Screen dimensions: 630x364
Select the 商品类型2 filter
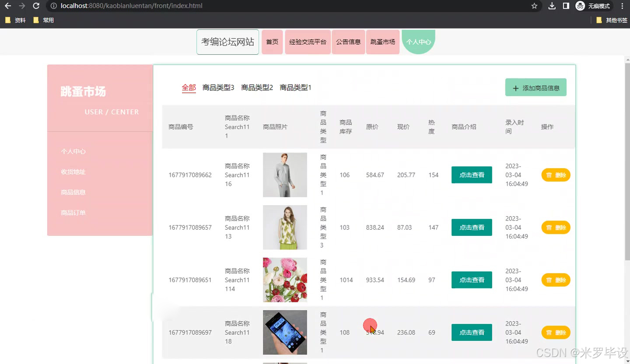click(257, 87)
